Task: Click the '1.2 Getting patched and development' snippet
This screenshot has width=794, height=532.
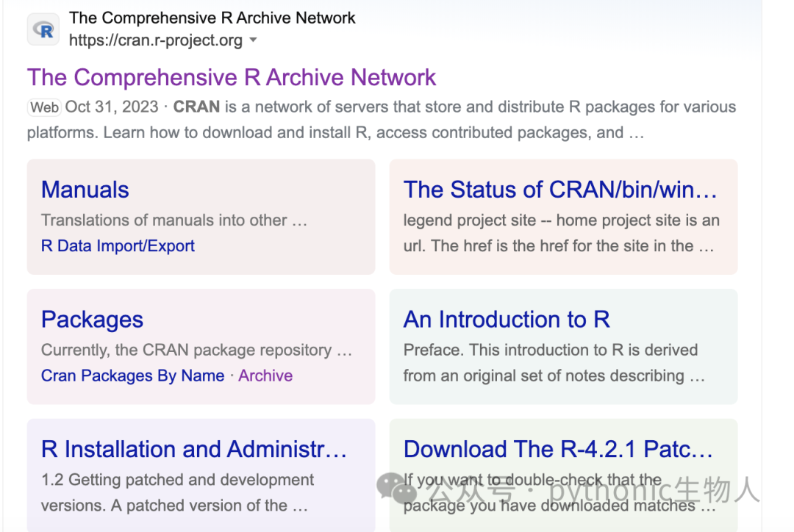Action: (177, 492)
